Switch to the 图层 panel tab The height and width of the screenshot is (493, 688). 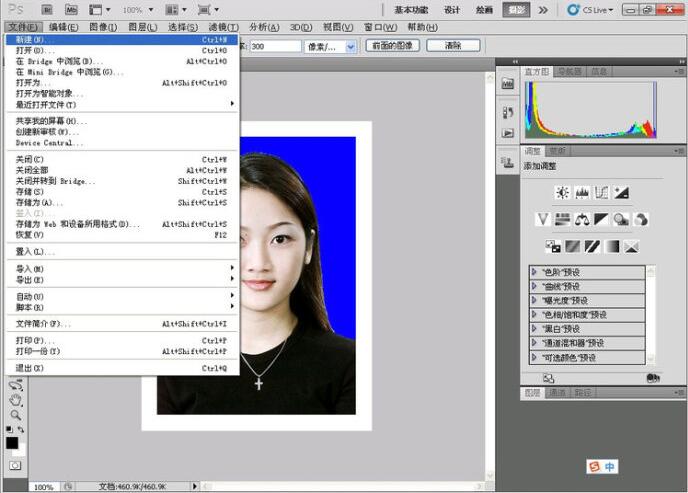coord(533,393)
